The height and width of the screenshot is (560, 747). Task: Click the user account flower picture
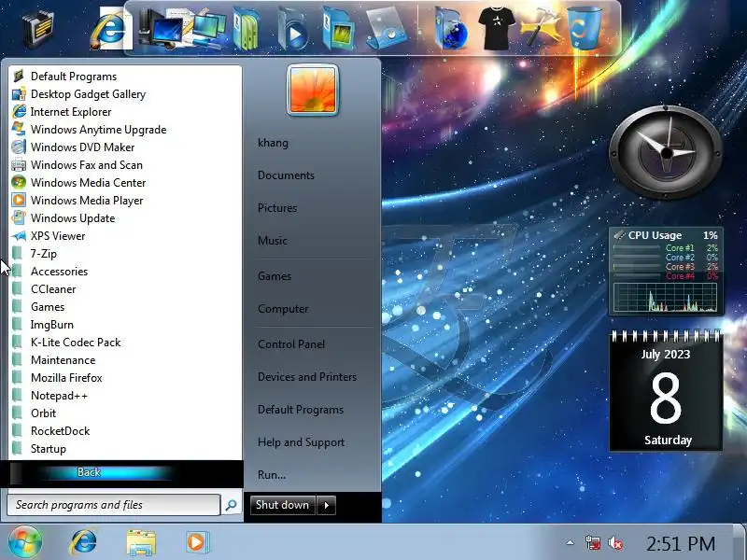pos(313,90)
